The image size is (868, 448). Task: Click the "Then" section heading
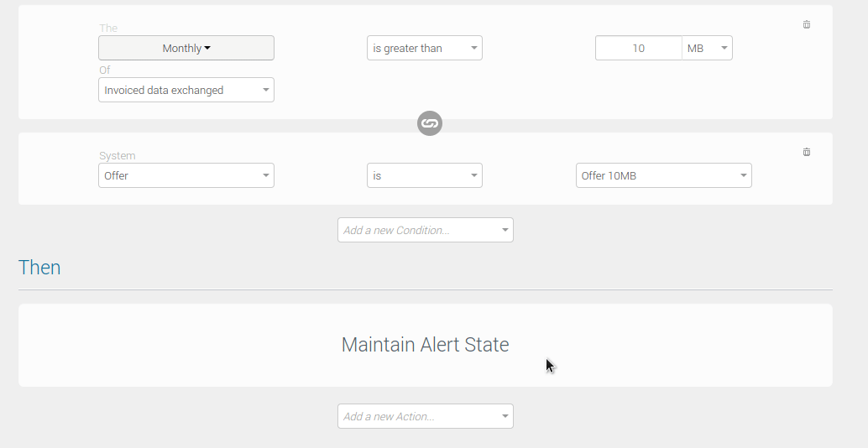pos(39,268)
